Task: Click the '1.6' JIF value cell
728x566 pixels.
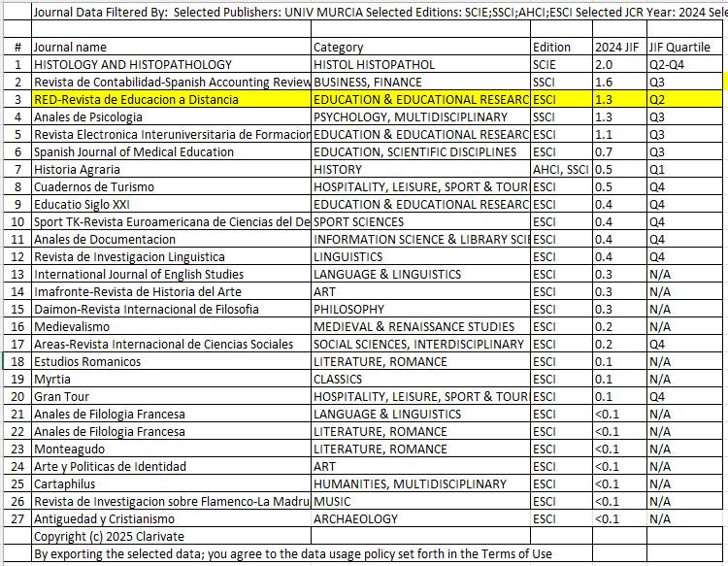Action: click(x=620, y=83)
